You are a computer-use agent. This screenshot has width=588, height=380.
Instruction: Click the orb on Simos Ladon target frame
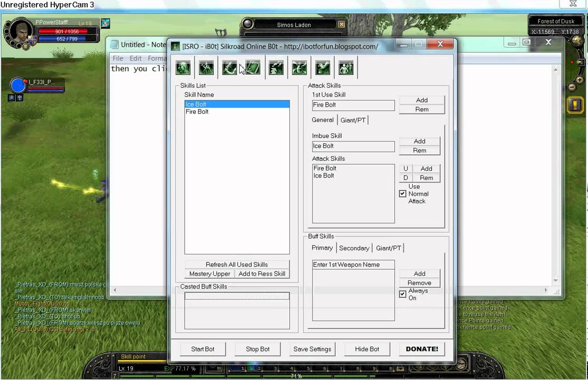click(x=248, y=24)
